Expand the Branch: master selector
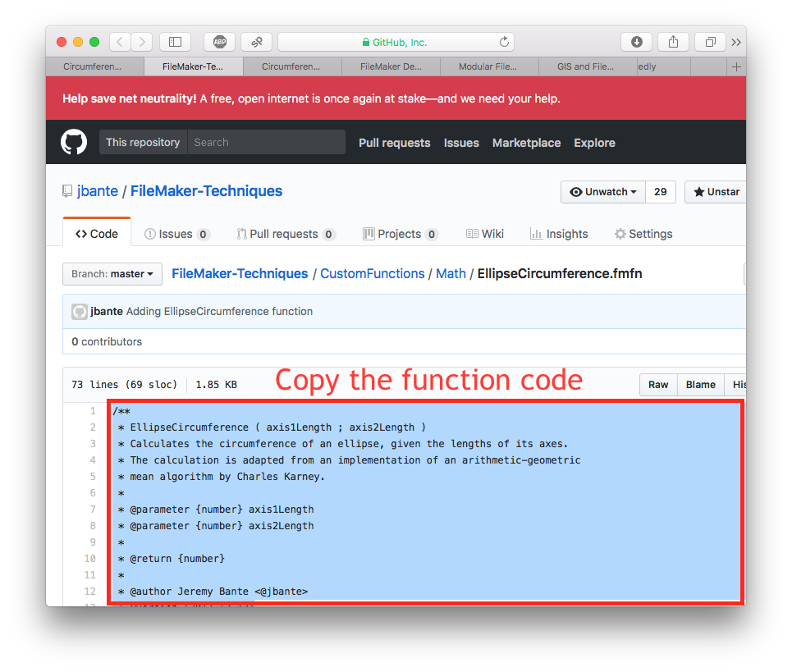This screenshot has height=672, width=792. [112, 274]
